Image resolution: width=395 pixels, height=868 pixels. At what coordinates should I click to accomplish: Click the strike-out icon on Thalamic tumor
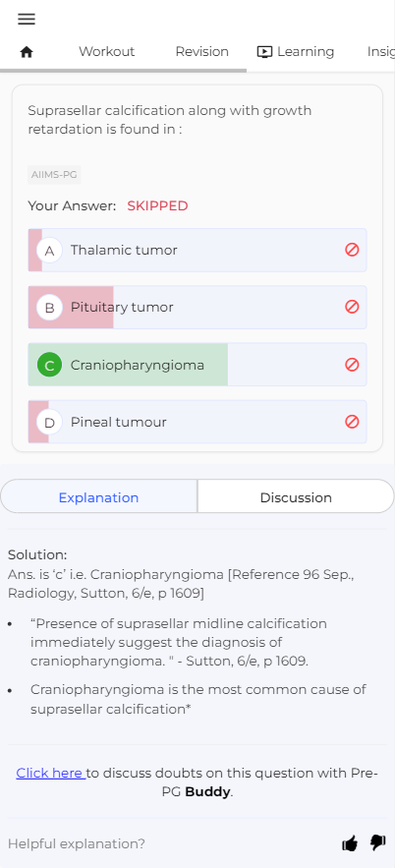tap(352, 250)
